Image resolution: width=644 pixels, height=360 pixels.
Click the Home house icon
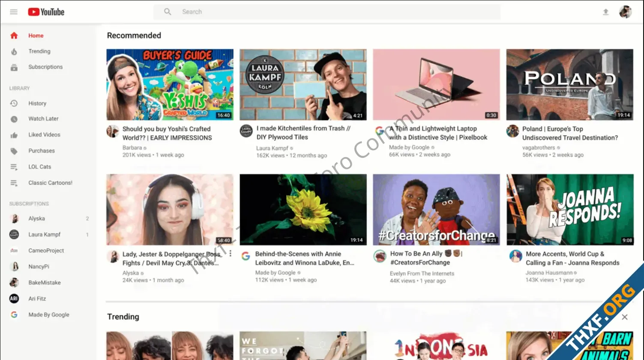click(x=14, y=36)
